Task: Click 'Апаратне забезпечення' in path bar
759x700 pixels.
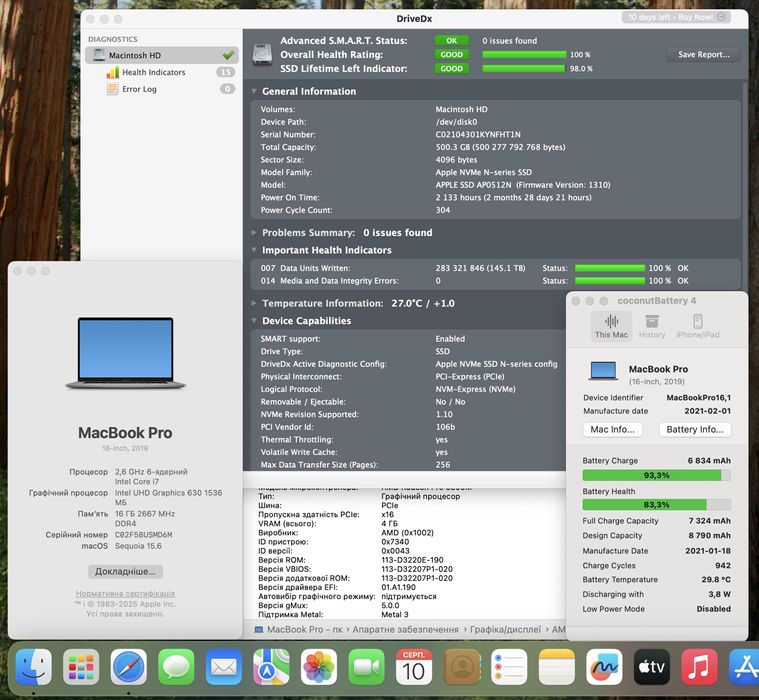Action: [x=405, y=629]
